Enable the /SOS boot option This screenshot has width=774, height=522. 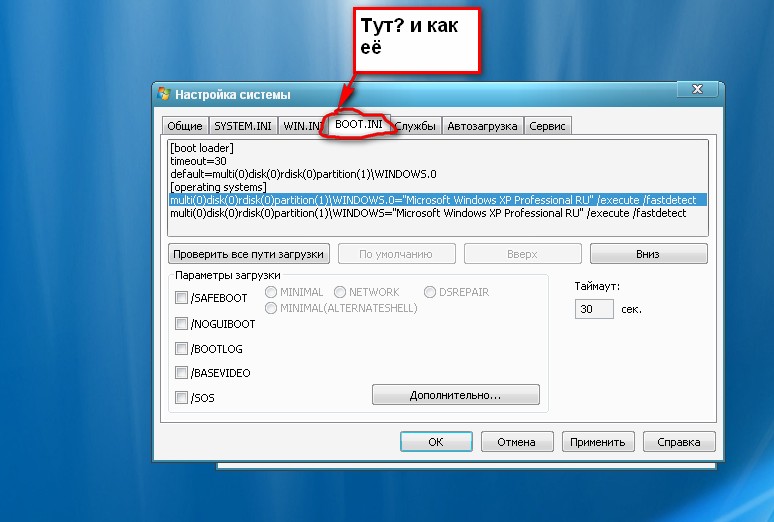pyautogui.click(x=181, y=397)
